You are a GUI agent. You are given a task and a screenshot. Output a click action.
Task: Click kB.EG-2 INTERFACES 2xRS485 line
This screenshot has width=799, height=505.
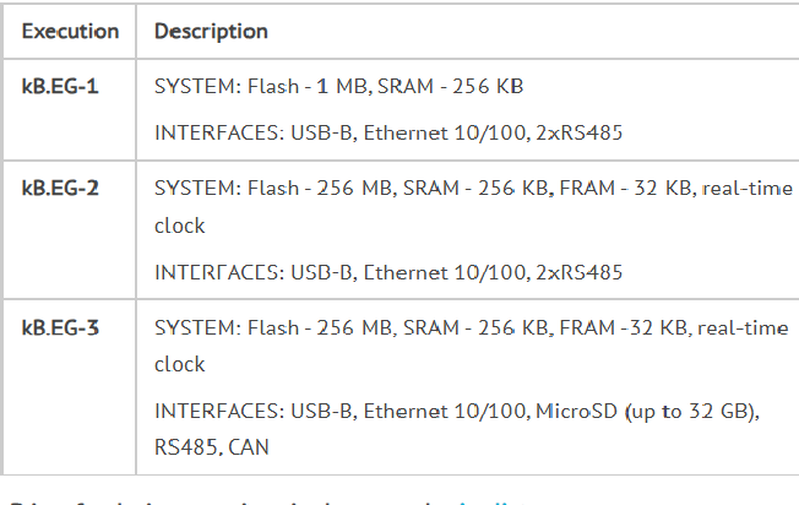[388, 272]
